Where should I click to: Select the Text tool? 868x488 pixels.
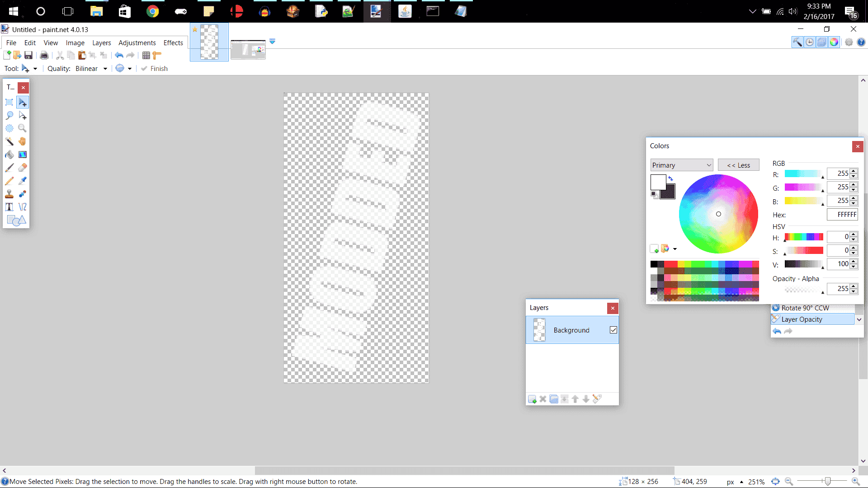click(x=9, y=207)
